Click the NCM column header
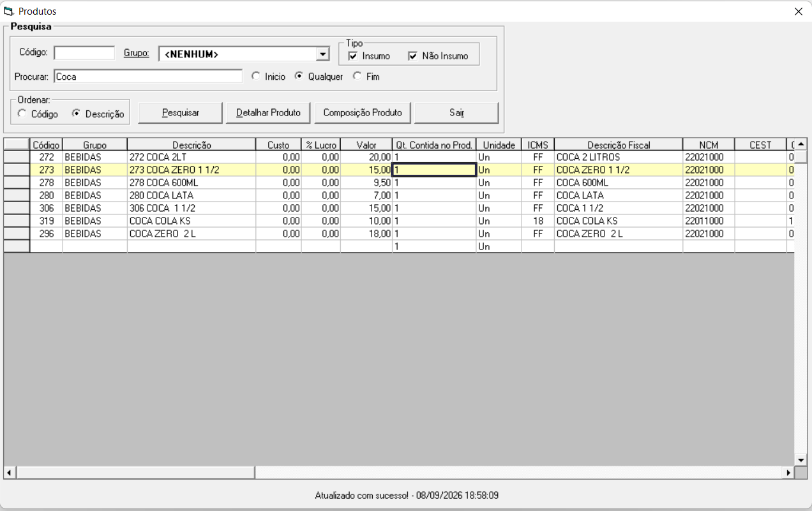The height and width of the screenshot is (511, 812). coord(709,145)
